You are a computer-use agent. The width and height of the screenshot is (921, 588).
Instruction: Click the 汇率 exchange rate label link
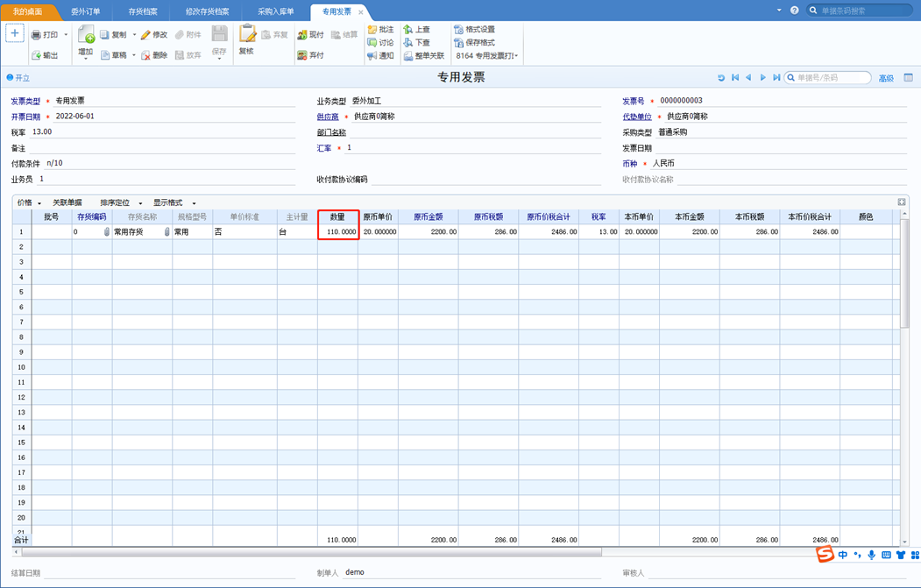click(324, 149)
